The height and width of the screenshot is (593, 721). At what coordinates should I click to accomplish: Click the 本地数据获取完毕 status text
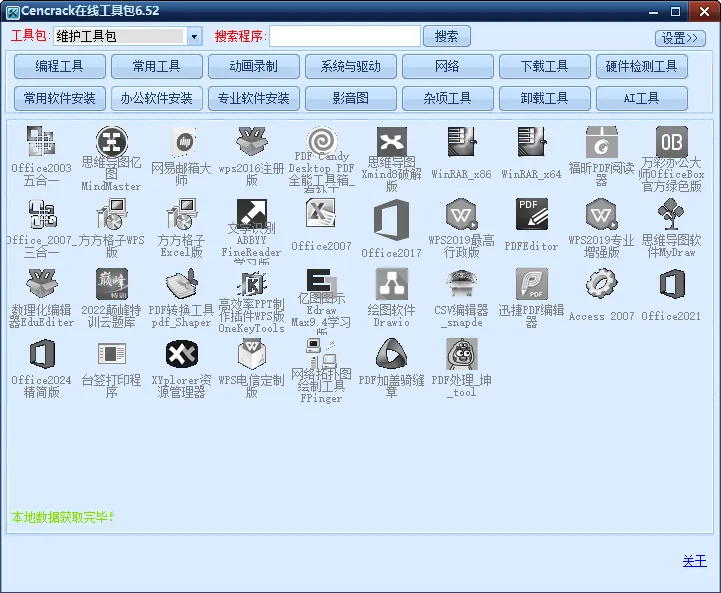click(62, 518)
